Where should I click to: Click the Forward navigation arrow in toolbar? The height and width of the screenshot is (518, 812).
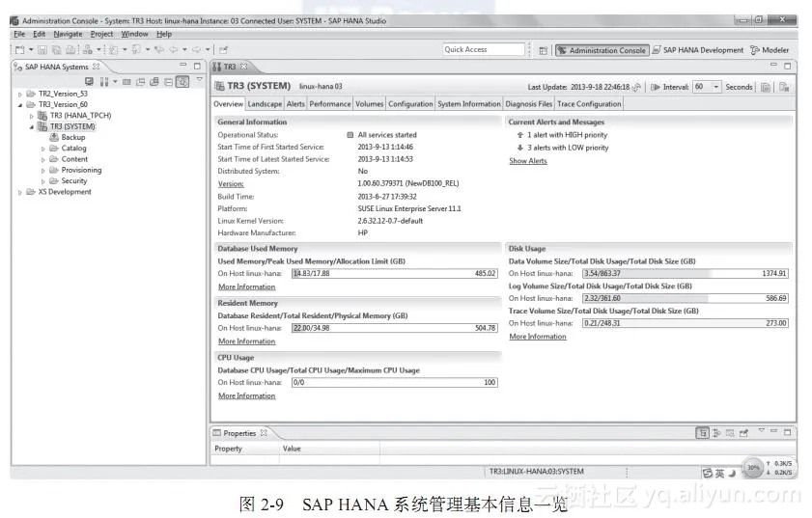click(x=196, y=50)
